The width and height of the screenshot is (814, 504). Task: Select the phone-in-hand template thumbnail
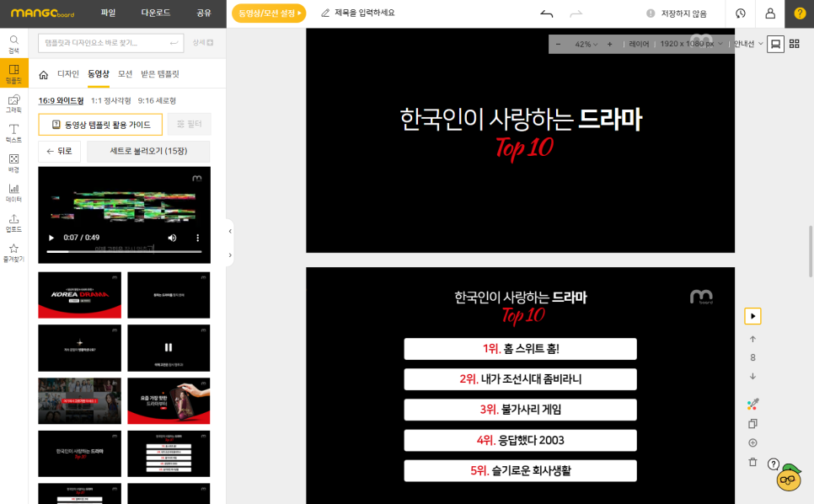click(x=169, y=400)
